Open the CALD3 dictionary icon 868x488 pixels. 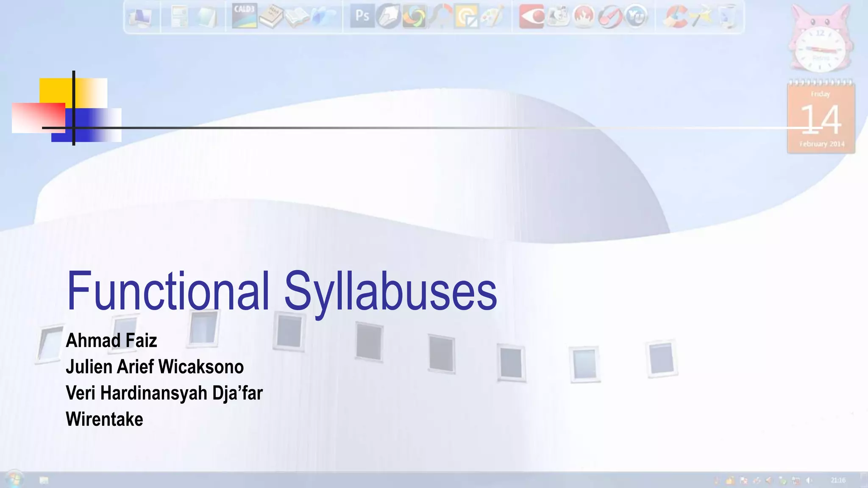[x=244, y=16]
